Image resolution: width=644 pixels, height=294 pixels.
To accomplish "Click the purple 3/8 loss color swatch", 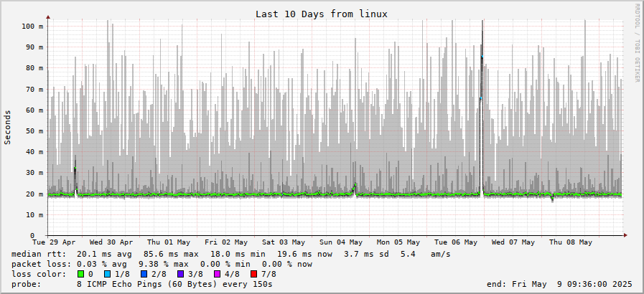I will coord(181,274).
